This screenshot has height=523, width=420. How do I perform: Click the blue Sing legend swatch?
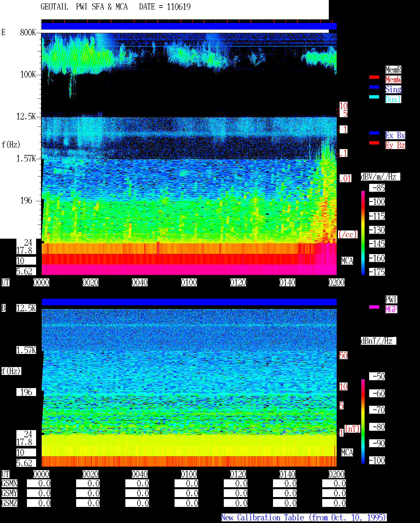click(374, 87)
